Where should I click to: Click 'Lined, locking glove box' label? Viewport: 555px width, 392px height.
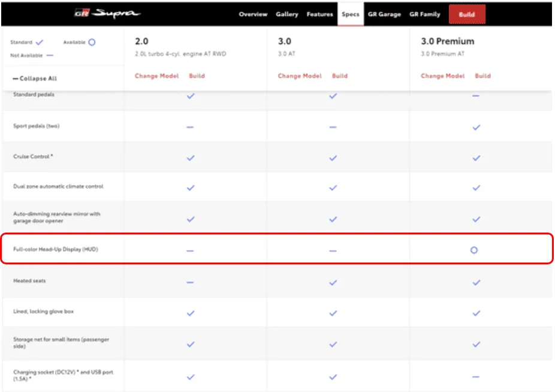(44, 312)
